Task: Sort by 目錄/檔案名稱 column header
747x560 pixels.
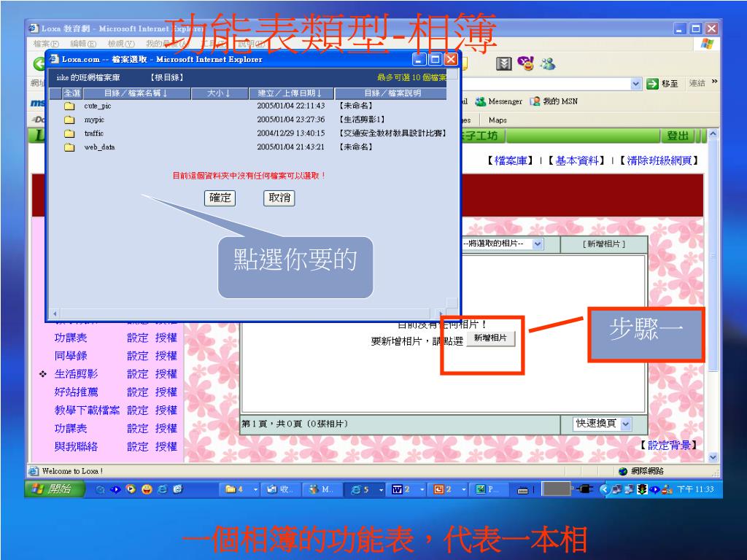Action: tap(136, 93)
